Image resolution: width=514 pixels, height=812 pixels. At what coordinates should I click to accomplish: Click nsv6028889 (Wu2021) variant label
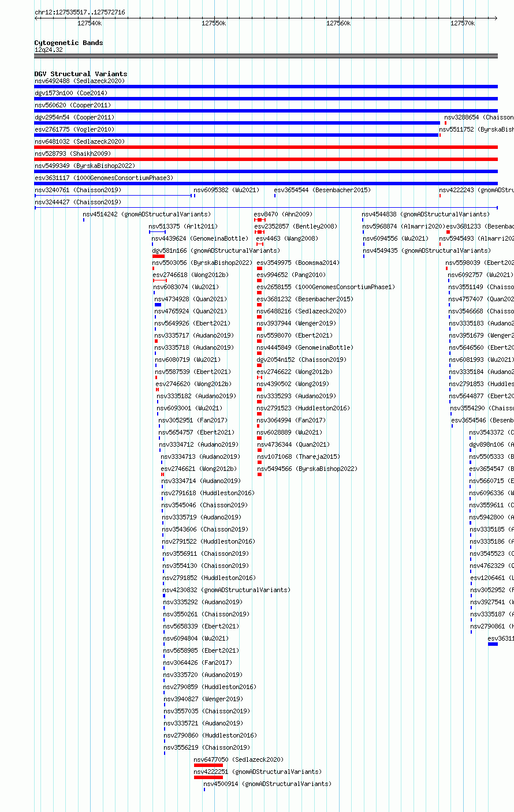tap(290, 433)
